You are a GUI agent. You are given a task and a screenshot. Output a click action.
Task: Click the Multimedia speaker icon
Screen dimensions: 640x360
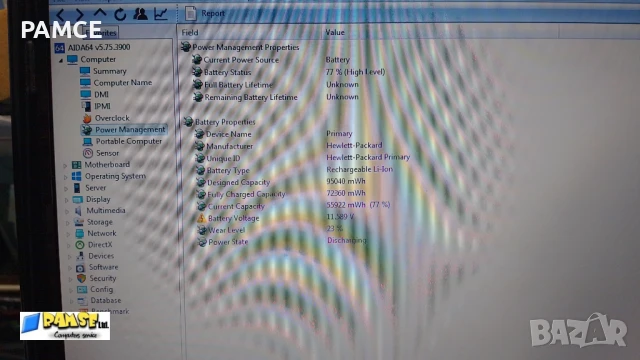78,211
